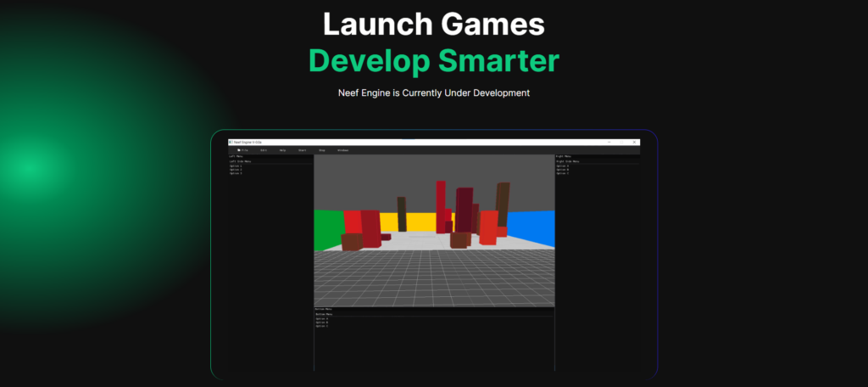Click the Right Side Menu header
868x387 pixels.
click(567, 161)
